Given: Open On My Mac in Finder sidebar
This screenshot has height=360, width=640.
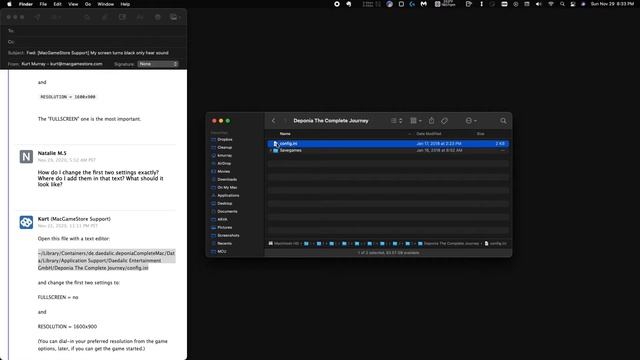Looking at the screenshot, I should (227, 188).
